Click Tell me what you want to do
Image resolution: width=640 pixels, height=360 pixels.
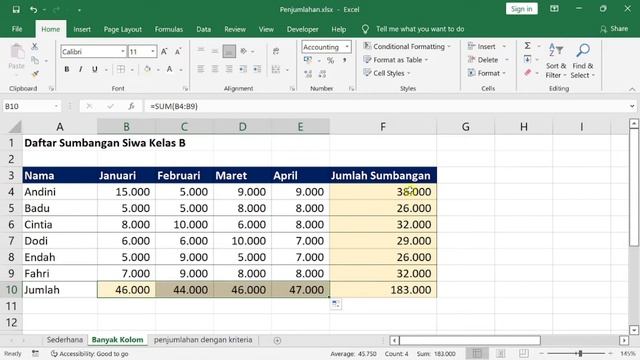pos(420,29)
